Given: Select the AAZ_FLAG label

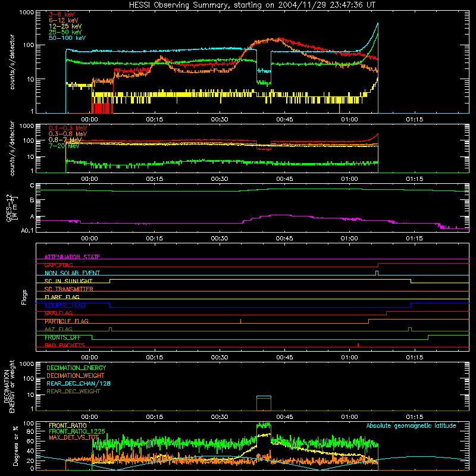Looking at the screenshot, I should tap(58, 329).
